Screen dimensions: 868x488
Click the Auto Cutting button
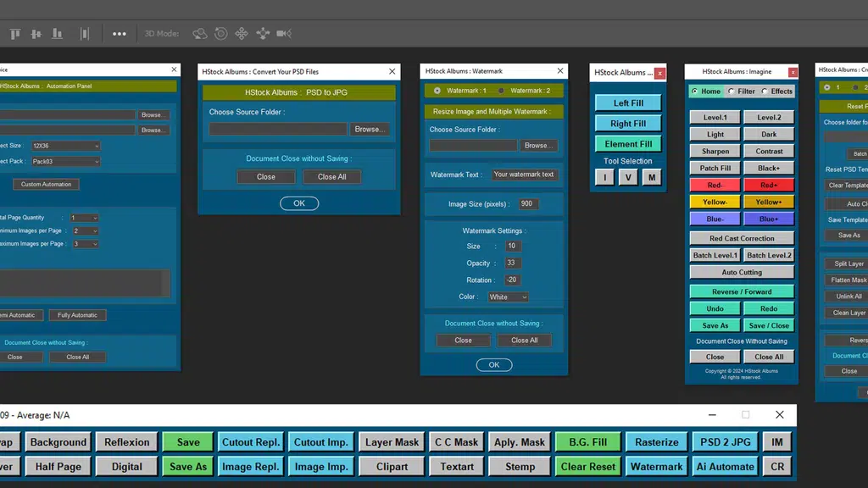742,272
